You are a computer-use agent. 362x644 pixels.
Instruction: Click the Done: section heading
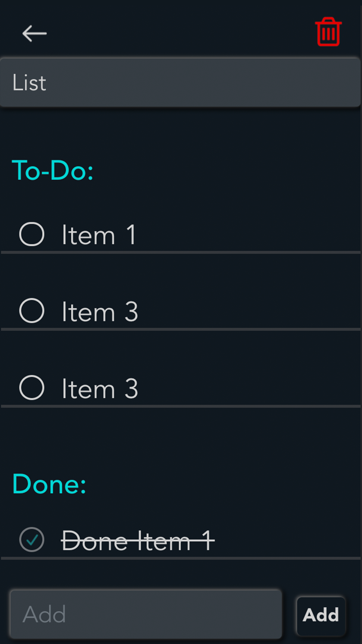coord(49,484)
